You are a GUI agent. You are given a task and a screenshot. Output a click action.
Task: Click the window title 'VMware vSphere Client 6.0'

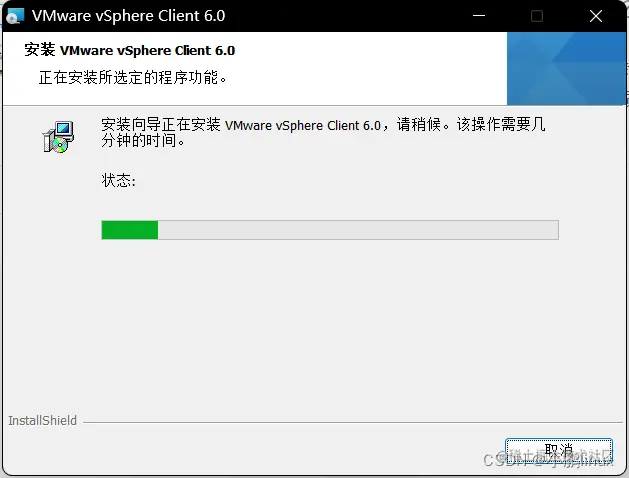128,16
